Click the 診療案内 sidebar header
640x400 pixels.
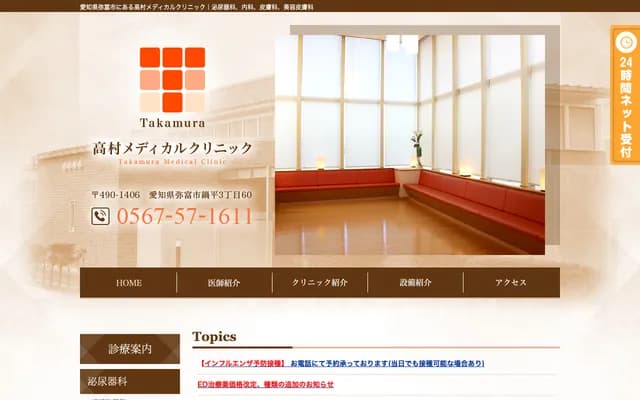(130, 349)
